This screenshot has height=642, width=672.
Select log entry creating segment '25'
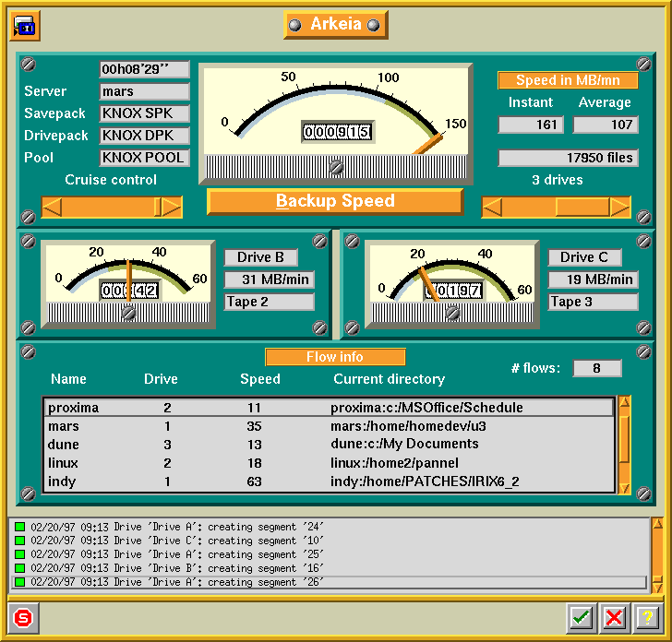point(330,554)
